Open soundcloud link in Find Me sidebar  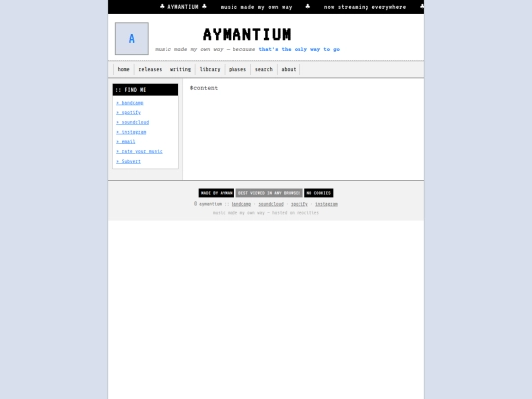pos(133,122)
